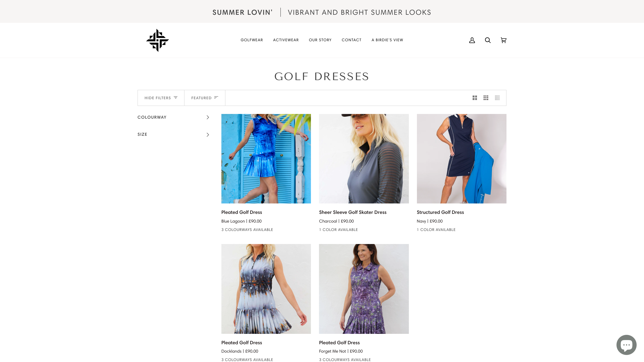Select medium grid view icon
644x362 pixels.
[486, 98]
